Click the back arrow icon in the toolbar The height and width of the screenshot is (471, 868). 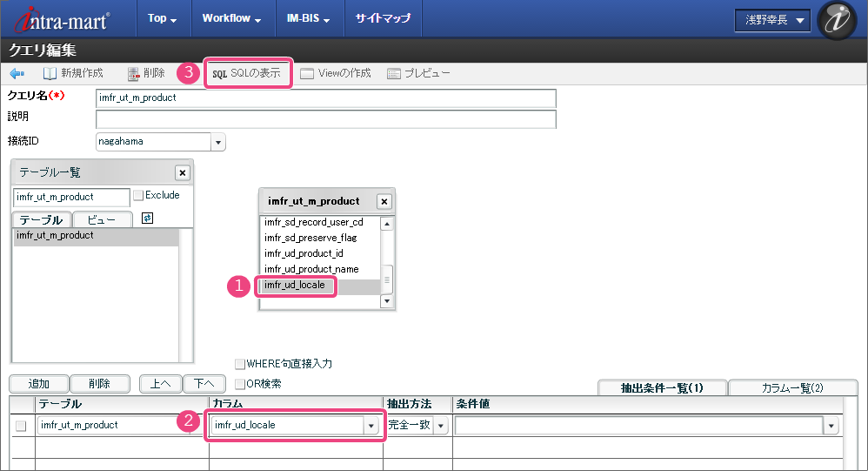click(x=17, y=73)
